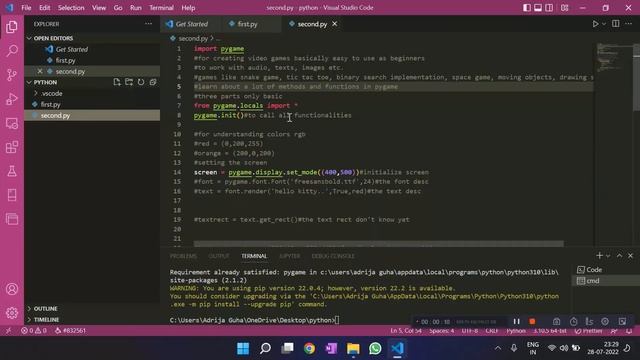
Task: Open editor More Actions ellipsis
Action: pyautogui.click(x=629, y=24)
